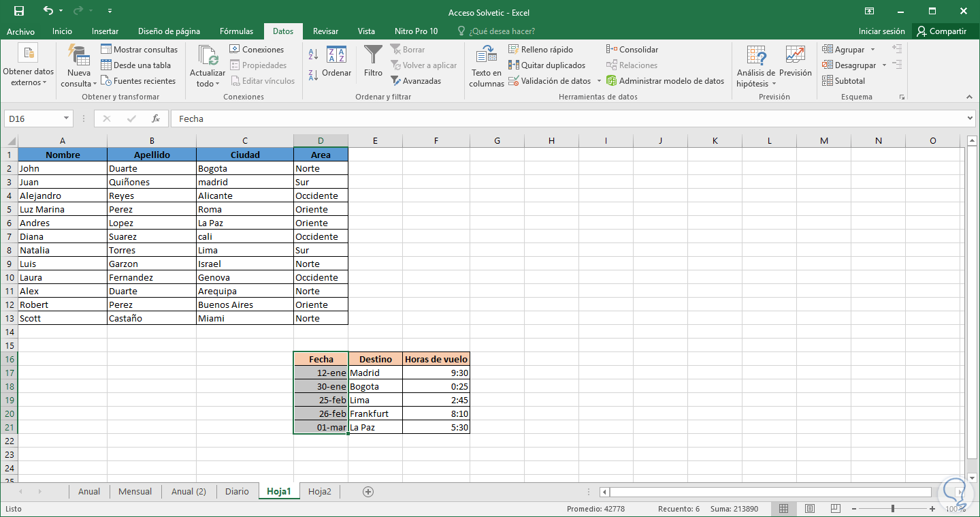Select the Hoja2 sheet tab
The height and width of the screenshot is (517, 980).
319,491
